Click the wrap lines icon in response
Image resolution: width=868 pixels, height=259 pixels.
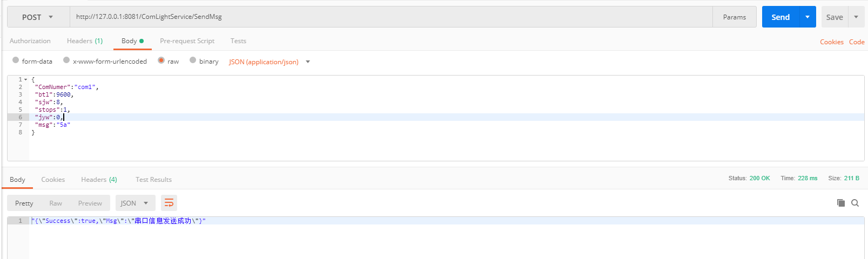tap(169, 203)
